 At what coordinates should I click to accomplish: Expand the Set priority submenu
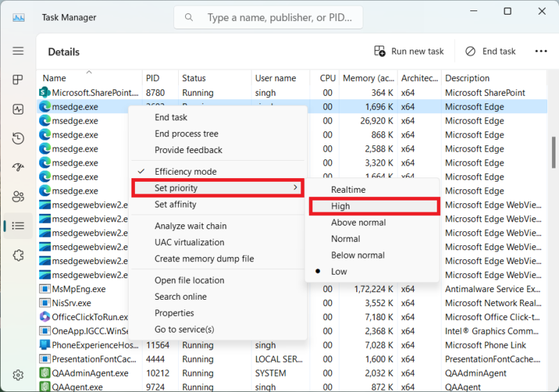pyautogui.click(x=217, y=188)
